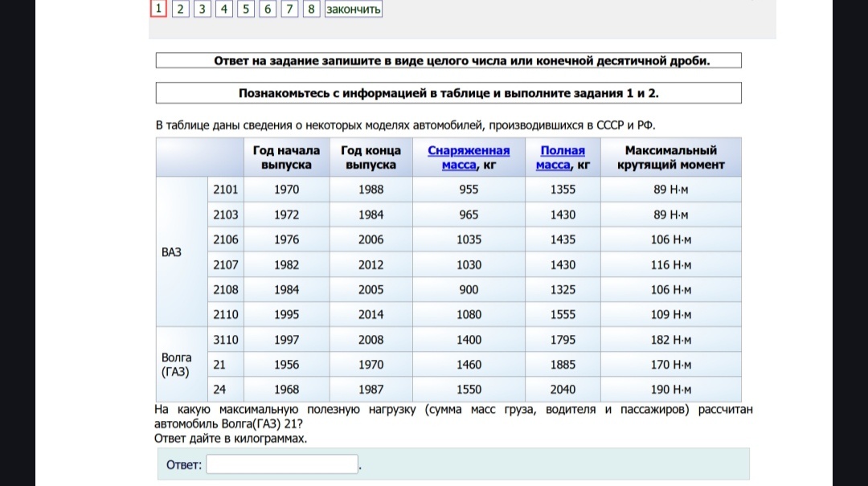Click the curb mass '955' cell

(x=469, y=190)
